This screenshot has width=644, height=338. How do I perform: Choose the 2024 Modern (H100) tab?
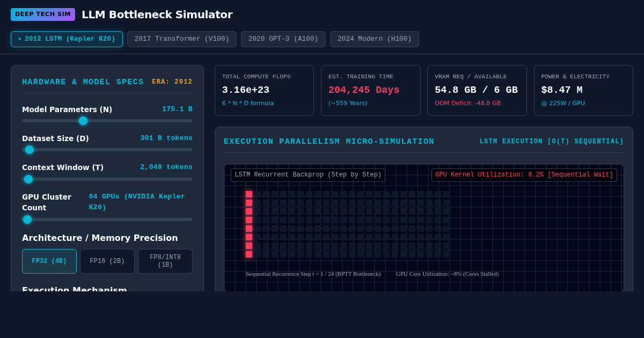tap(375, 39)
